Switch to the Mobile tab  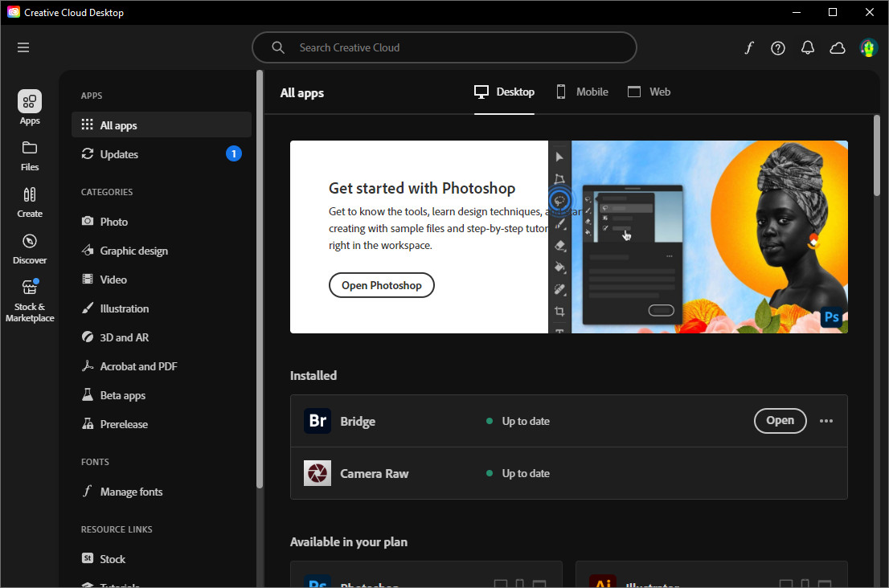583,92
